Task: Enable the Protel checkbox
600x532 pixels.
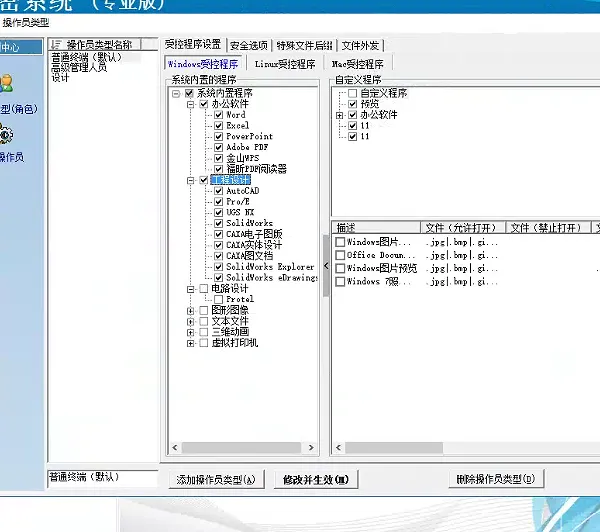Action: tap(218, 299)
